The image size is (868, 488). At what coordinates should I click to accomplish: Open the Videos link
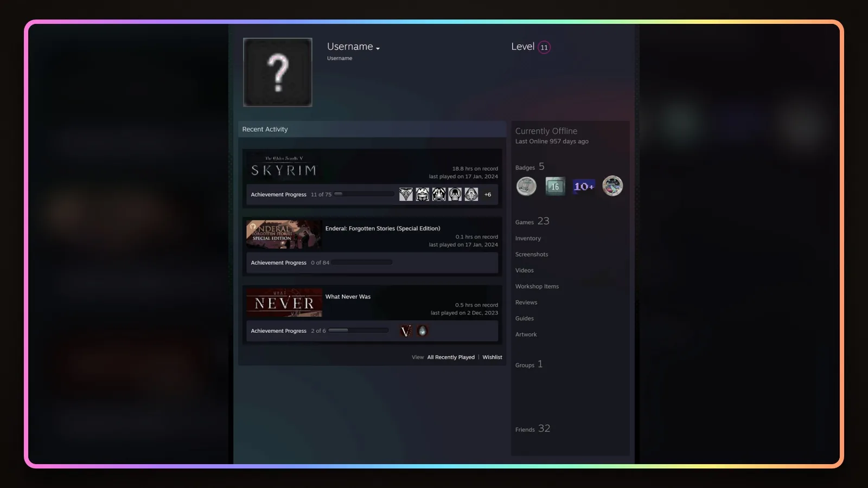(x=525, y=271)
